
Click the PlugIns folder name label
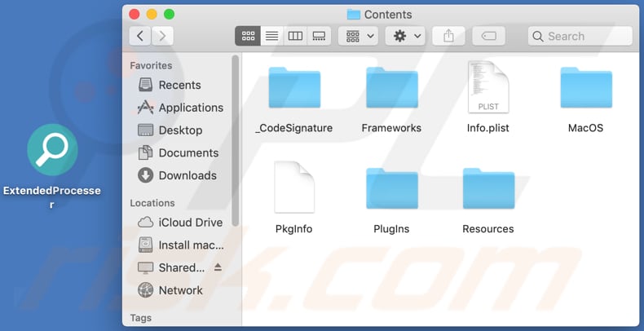(x=391, y=229)
